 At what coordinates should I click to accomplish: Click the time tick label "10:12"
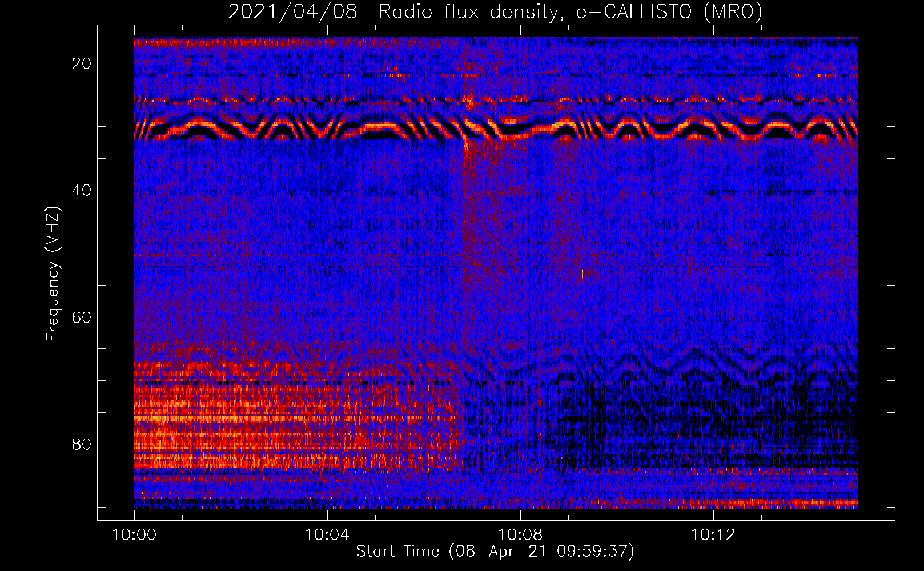click(713, 535)
